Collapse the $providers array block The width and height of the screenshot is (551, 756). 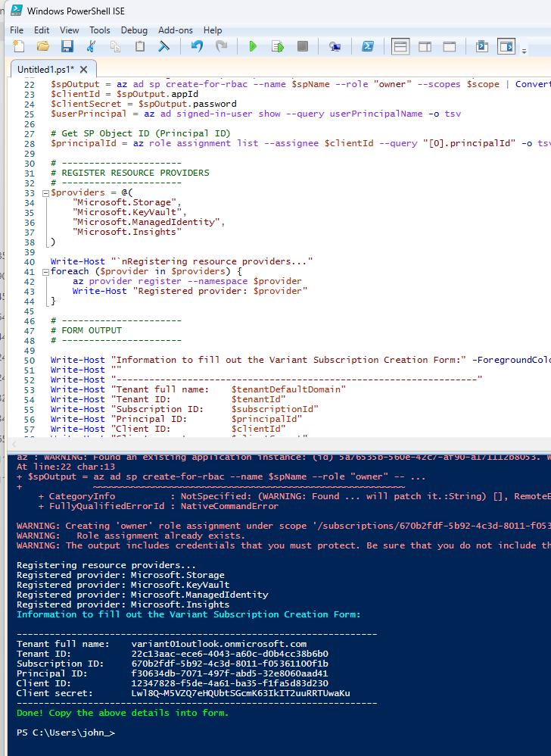[45, 193]
